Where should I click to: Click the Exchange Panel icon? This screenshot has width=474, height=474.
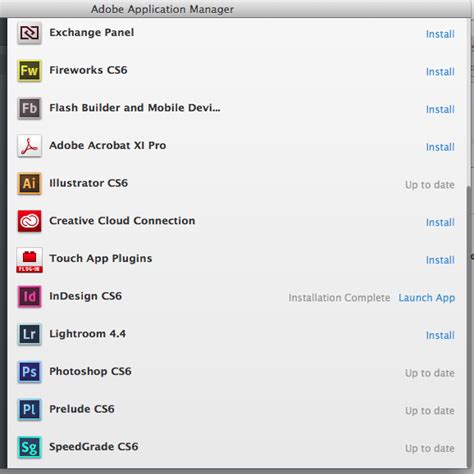tap(29, 33)
